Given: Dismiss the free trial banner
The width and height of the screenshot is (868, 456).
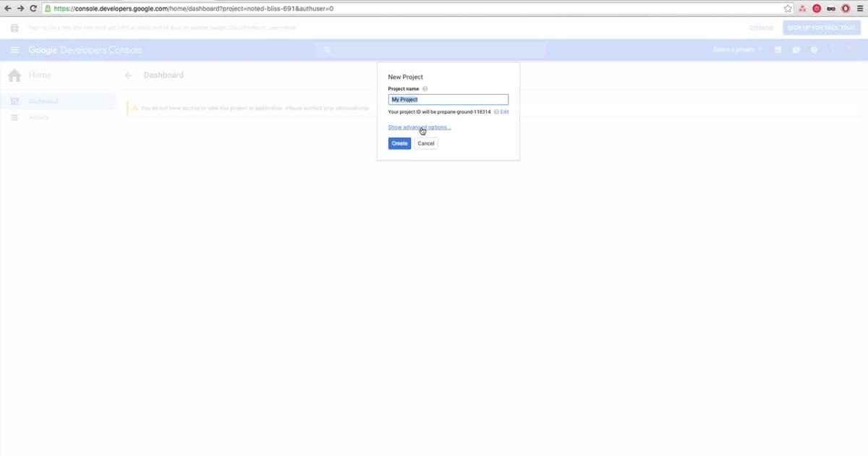Looking at the screenshot, I should 761,28.
